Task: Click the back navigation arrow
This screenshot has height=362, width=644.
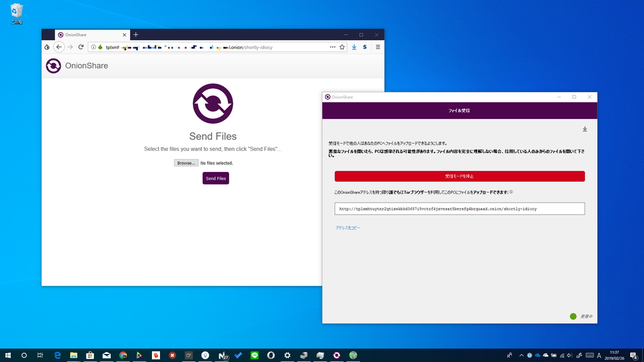Action: point(59,47)
